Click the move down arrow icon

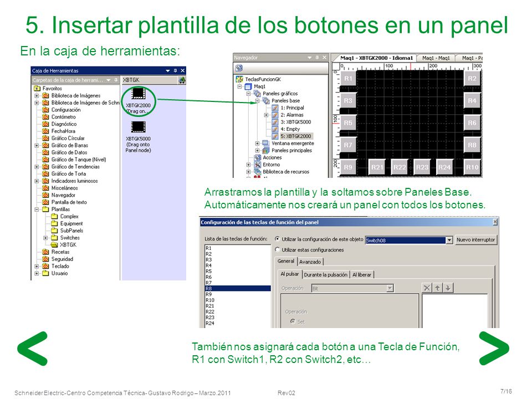[x=448, y=288]
